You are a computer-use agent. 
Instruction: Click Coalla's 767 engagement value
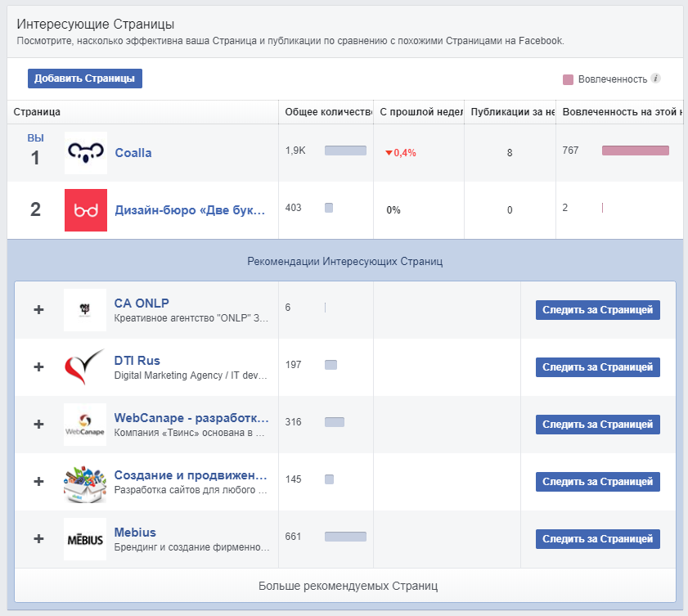click(x=570, y=151)
